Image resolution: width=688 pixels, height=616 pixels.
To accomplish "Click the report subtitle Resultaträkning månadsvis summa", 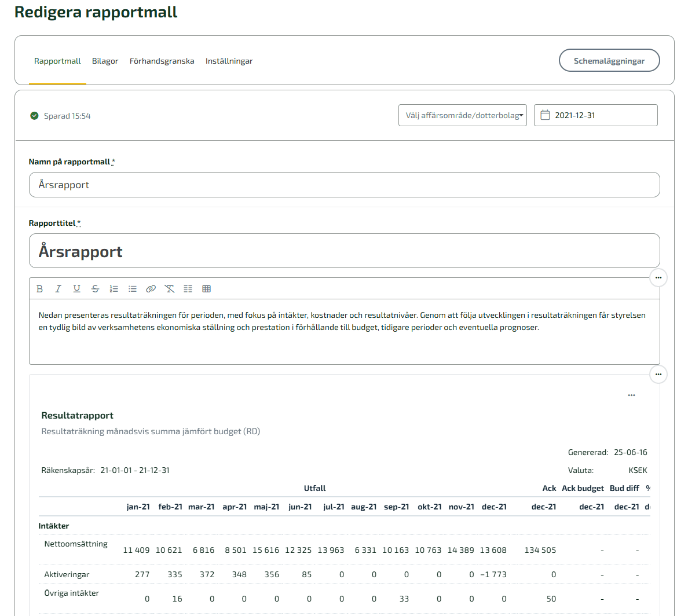I will tap(151, 431).
